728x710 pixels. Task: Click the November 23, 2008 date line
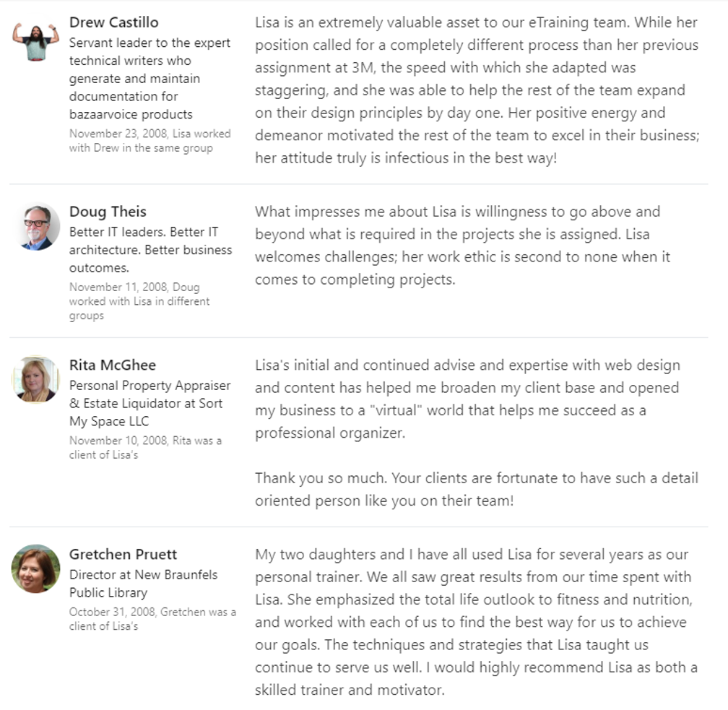pyautogui.click(x=150, y=141)
